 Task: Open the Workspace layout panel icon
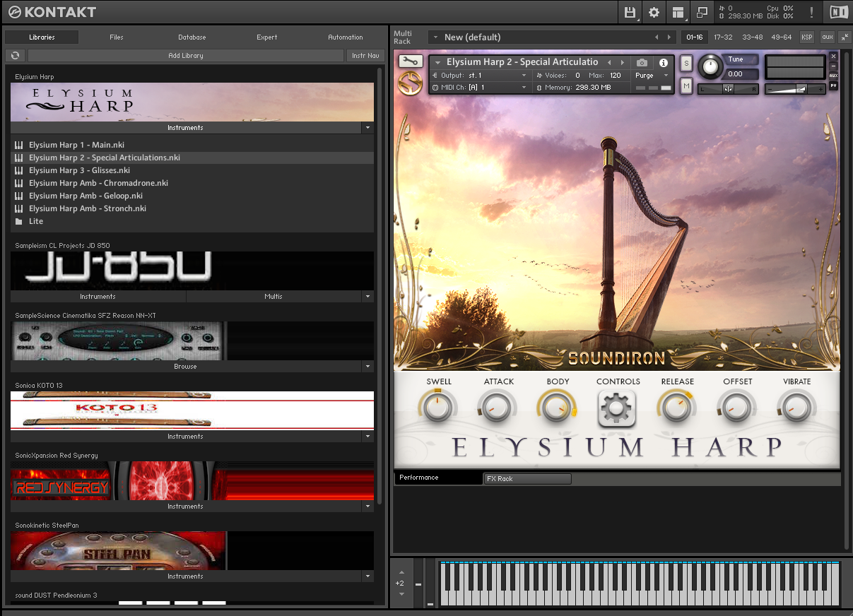coord(678,12)
